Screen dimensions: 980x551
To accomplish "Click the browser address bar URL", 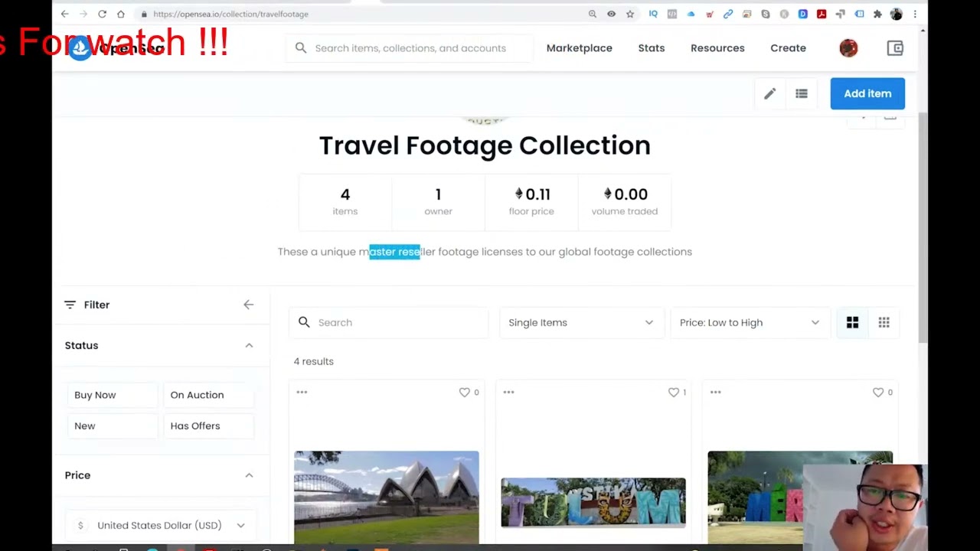I will (x=230, y=14).
